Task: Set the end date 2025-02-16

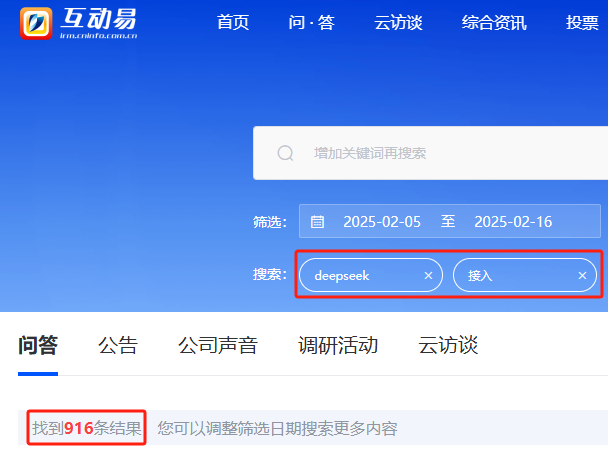Action: pyautogui.click(x=513, y=222)
